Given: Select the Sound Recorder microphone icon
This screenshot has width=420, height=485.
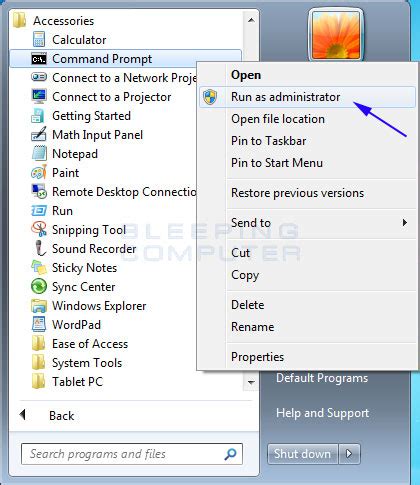Looking at the screenshot, I should 40,249.
